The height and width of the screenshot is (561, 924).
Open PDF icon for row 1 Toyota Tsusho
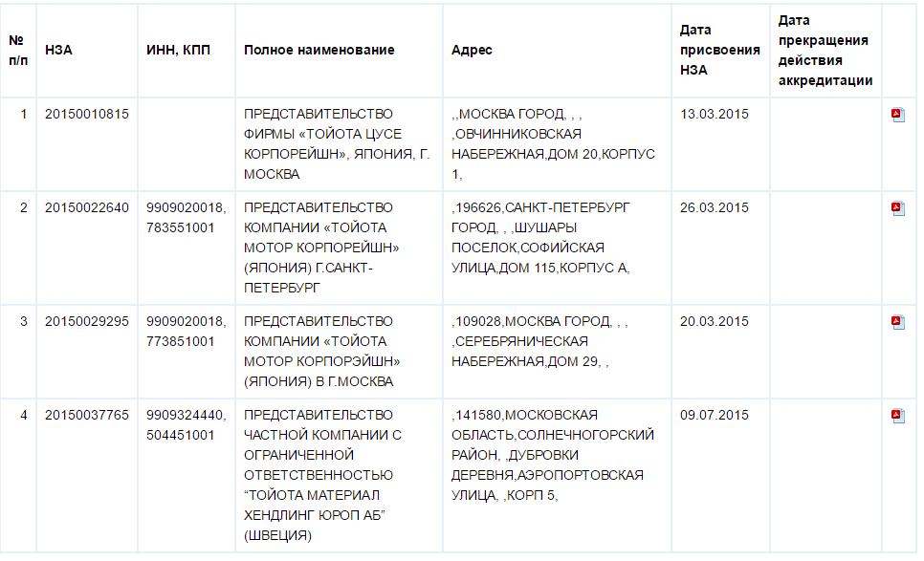[898, 115]
